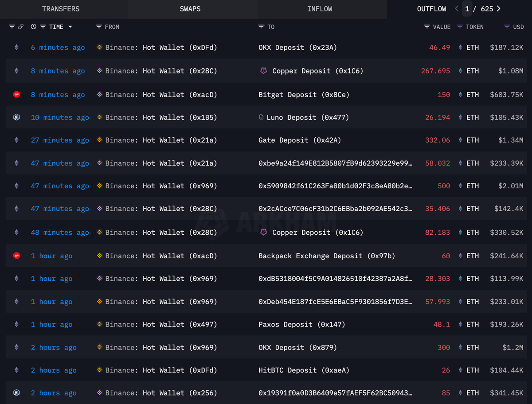
Task: Click contract document icon beside Luno Deposit
Action: click(261, 117)
